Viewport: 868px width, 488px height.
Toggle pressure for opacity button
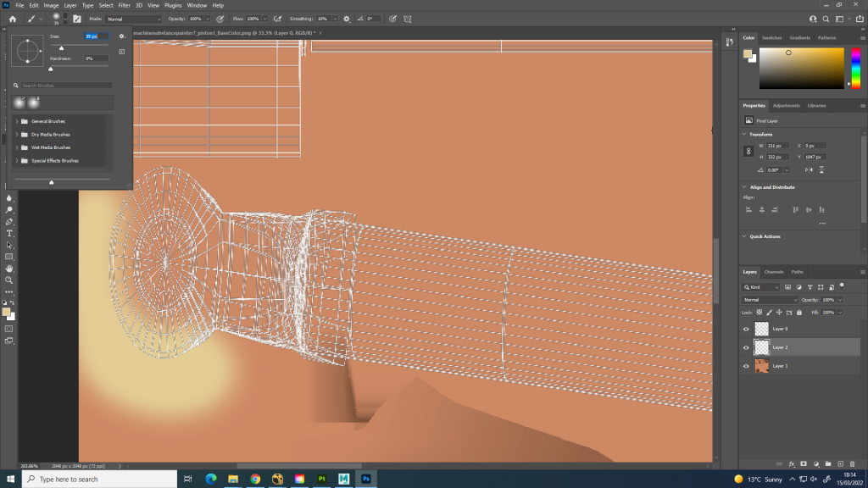click(220, 19)
